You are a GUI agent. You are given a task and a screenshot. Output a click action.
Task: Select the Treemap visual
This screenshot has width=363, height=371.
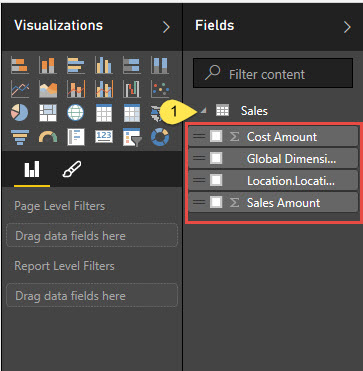[48, 113]
